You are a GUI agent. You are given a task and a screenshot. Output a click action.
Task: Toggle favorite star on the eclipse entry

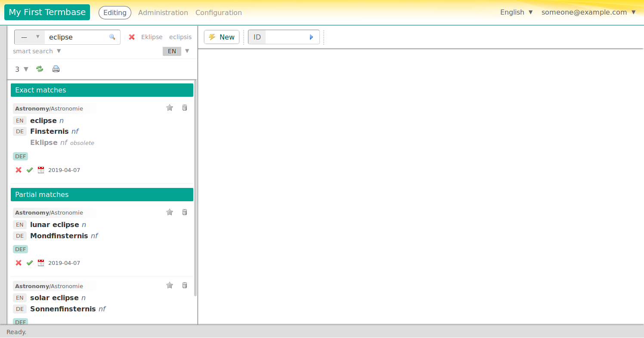pyautogui.click(x=169, y=108)
